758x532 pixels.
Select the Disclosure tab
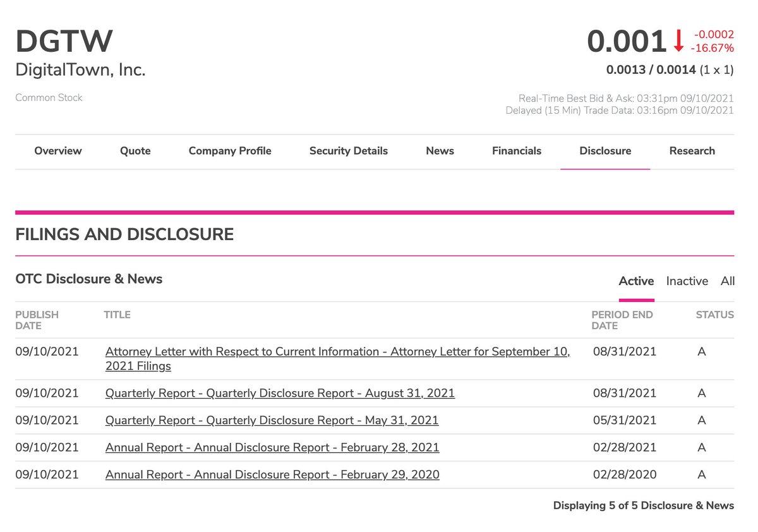[x=605, y=151]
